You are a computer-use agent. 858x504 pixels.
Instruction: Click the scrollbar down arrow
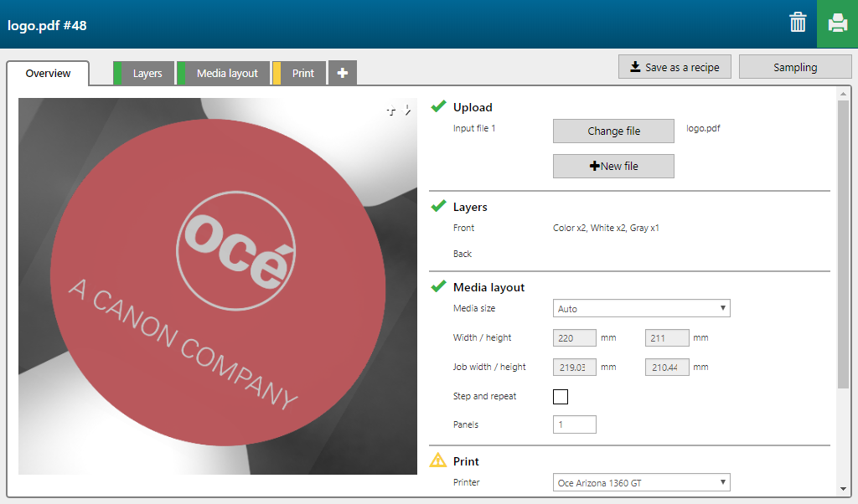click(x=843, y=489)
